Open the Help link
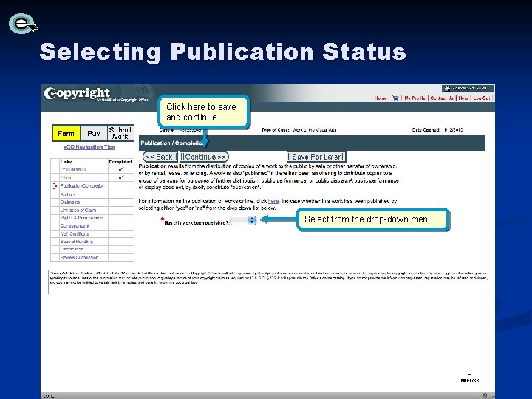532x399 pixels. tap(463, 98)
